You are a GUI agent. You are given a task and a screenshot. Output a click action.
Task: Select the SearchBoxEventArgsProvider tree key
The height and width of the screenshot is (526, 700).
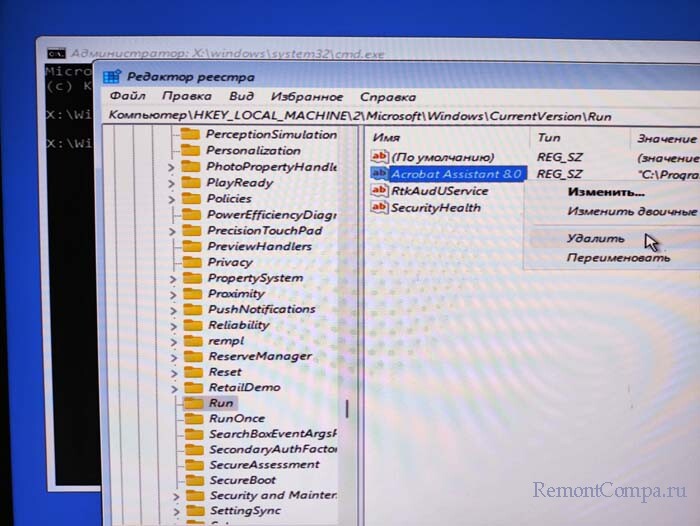click(273, 434)
